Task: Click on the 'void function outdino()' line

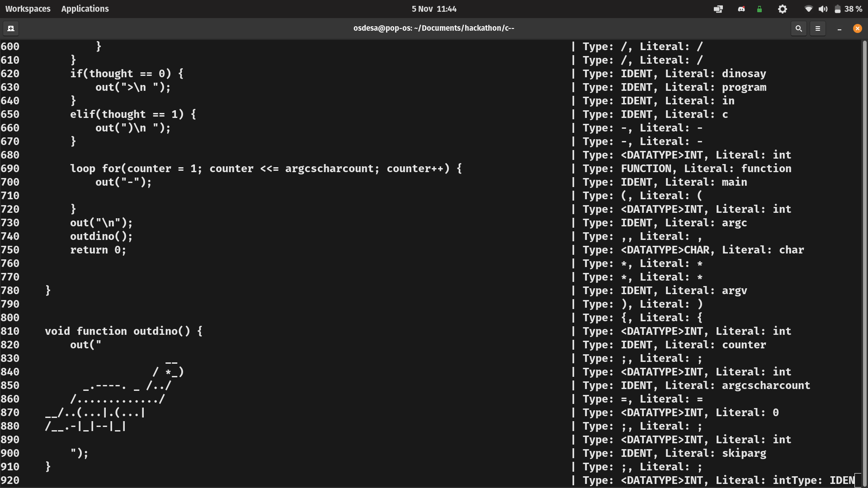Action: click(123, 331)
